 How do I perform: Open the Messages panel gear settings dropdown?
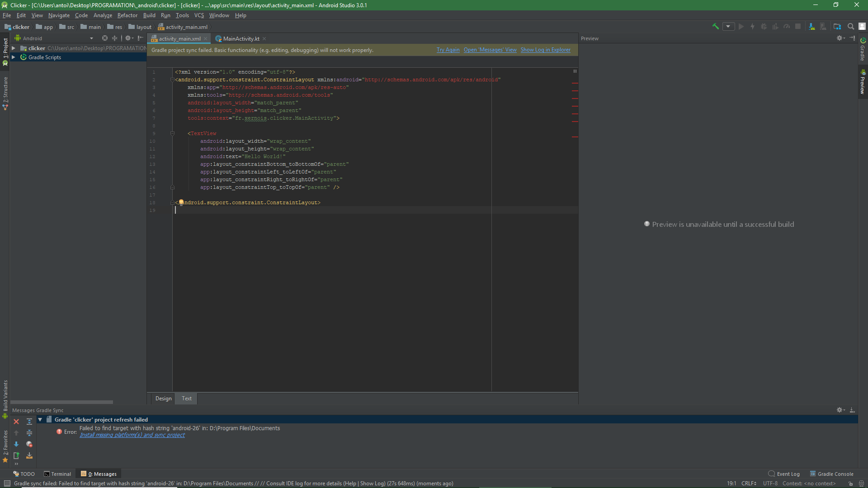tap(841, 410)
